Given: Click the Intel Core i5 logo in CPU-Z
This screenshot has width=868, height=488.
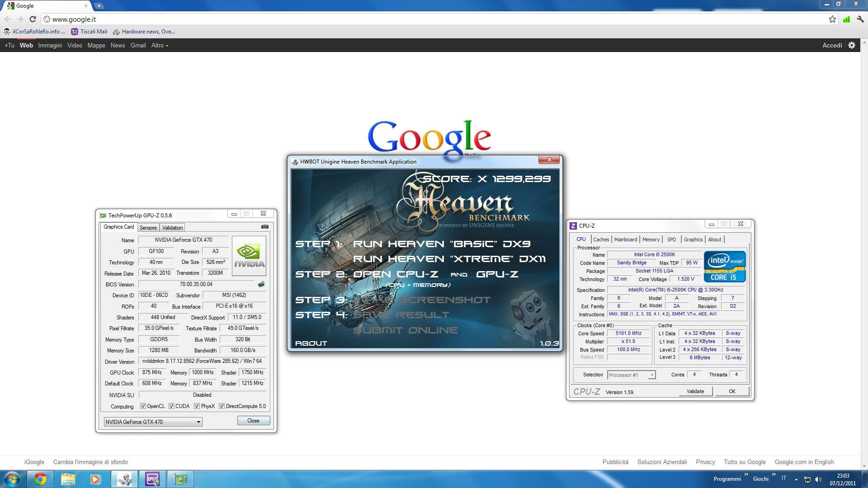Looking at the screenshot, I should click(x=725, y=267).
